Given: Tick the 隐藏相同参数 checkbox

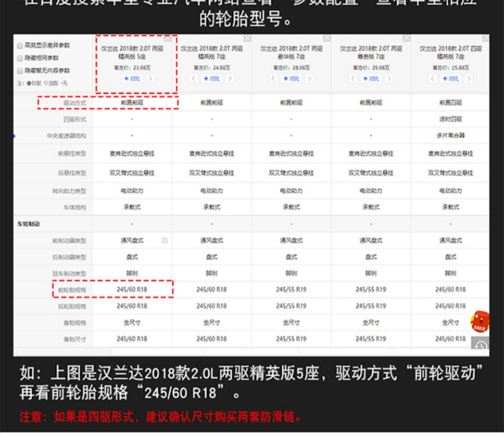Looking at the screenshot, I should click(x=20, y=58).
